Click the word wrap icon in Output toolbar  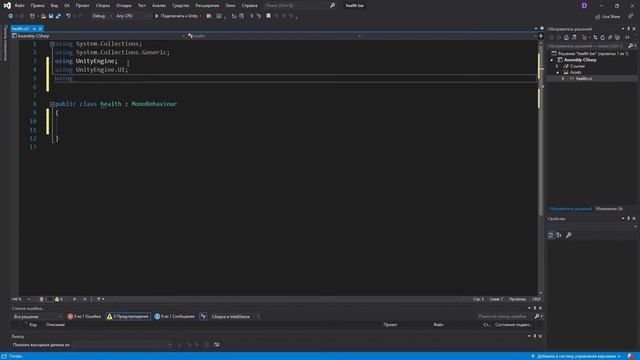coord(217,345)
